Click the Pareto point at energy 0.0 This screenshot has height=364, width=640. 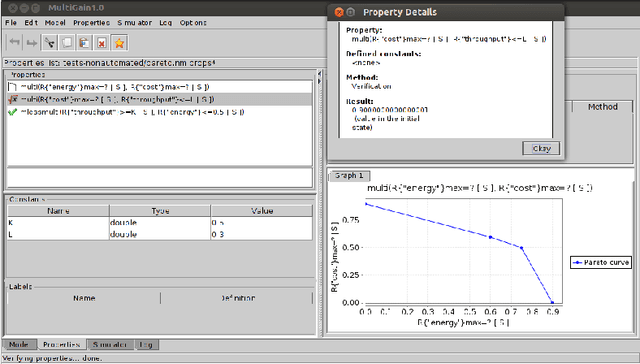point(366,204)
